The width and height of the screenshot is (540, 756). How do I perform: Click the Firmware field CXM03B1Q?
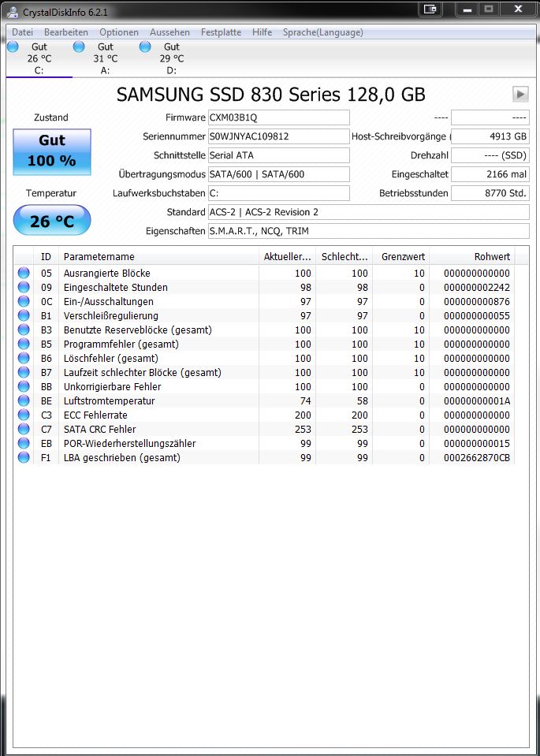(279, 117)
